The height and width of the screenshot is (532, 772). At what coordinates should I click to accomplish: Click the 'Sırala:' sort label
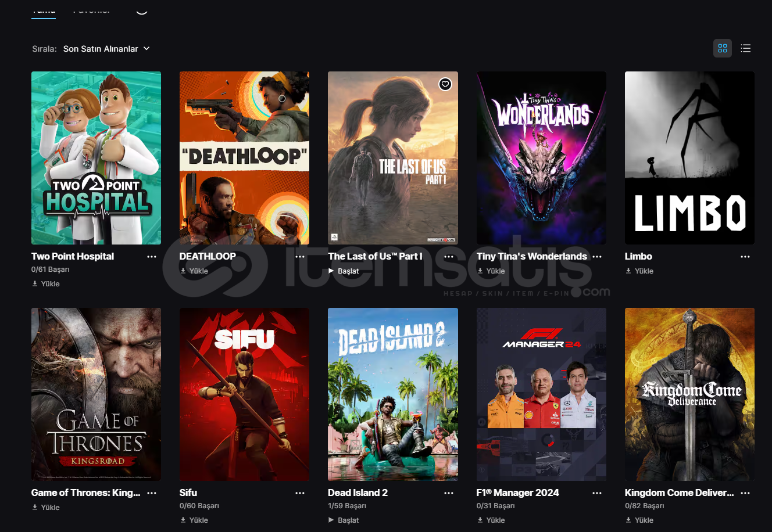coord(45,49)
